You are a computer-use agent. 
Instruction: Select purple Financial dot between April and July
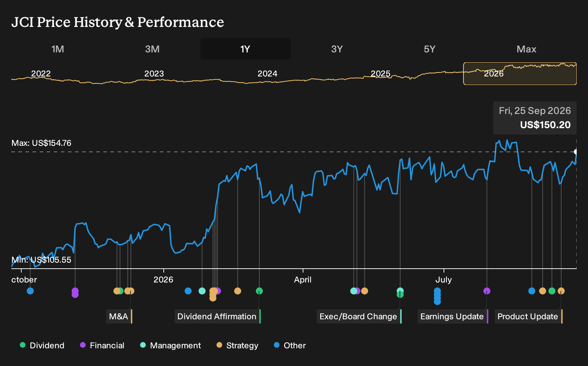pyautogui.click(x=358, y=291)
